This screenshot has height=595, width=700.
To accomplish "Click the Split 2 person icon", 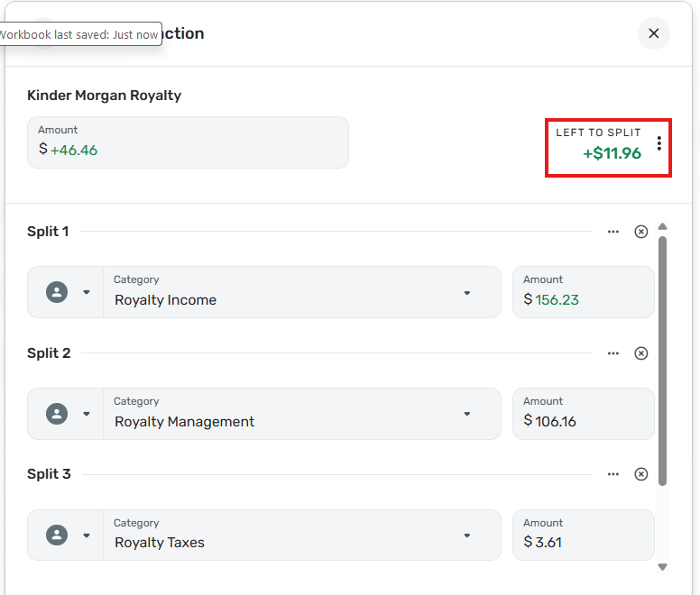I will click(57, 414).
